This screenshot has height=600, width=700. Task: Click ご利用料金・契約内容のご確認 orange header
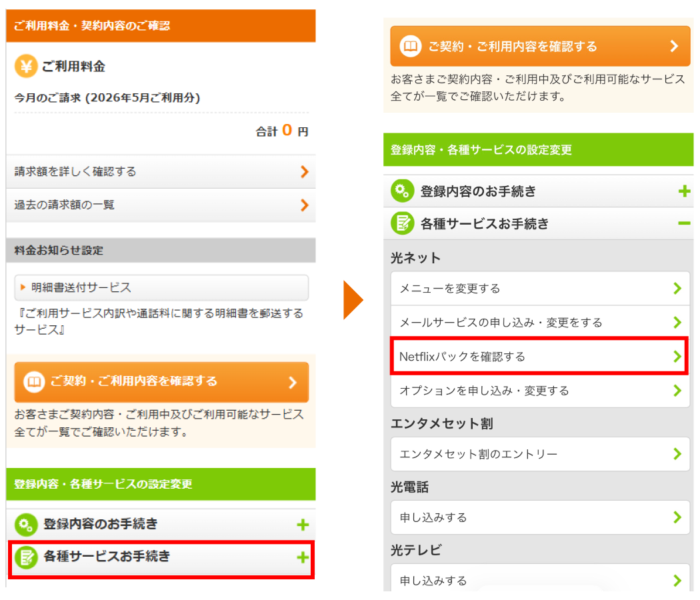click(x=161, y=25)
